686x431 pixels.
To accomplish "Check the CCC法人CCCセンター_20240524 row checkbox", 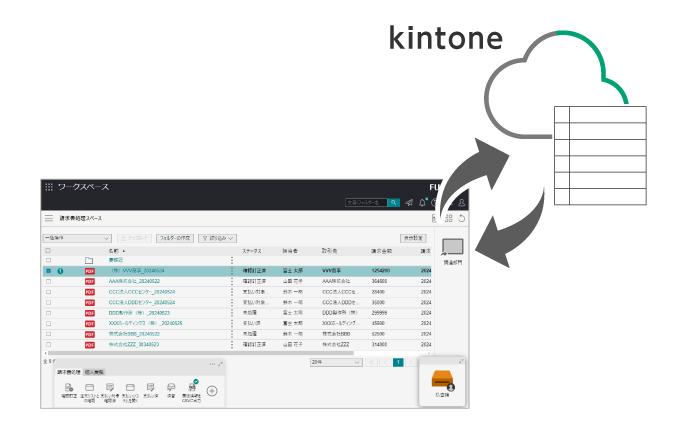I will tap(48, 292).
